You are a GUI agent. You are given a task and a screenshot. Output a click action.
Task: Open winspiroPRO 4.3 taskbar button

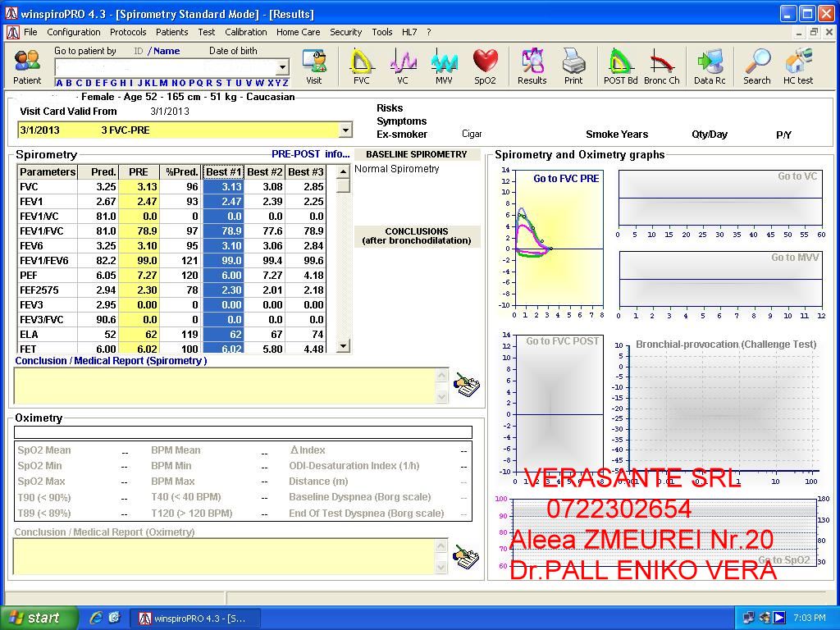pyautogui.click(x=195, y=619)
